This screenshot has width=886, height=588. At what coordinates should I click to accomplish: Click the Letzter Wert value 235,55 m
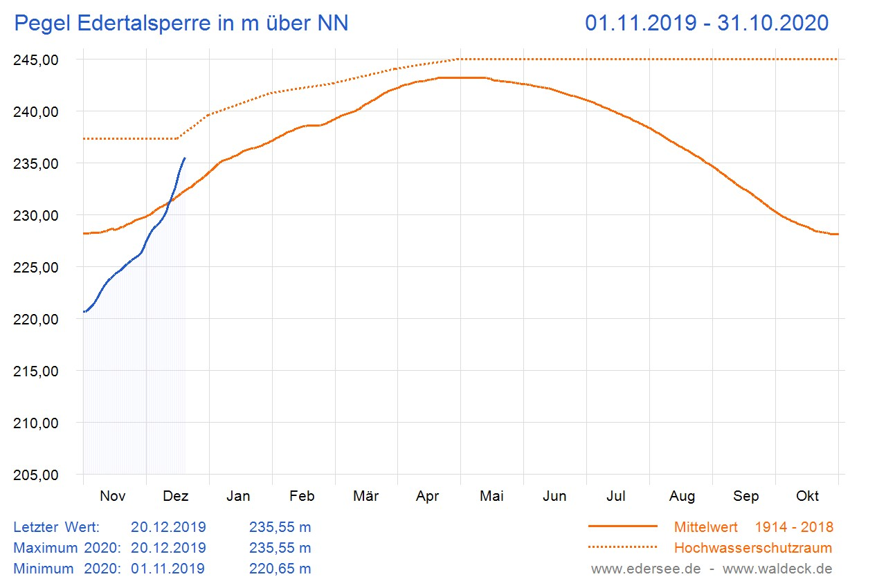point(280,527)
